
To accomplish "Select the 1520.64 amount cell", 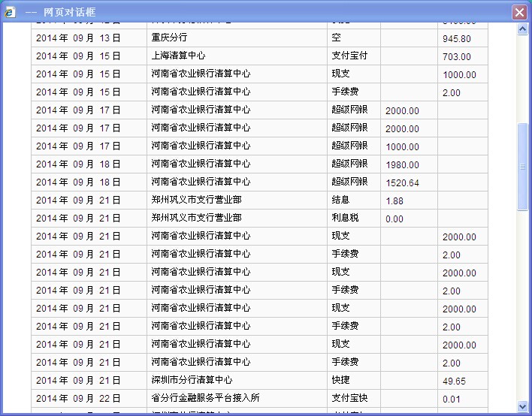I will pyautogui.click(x=402, y=182).
